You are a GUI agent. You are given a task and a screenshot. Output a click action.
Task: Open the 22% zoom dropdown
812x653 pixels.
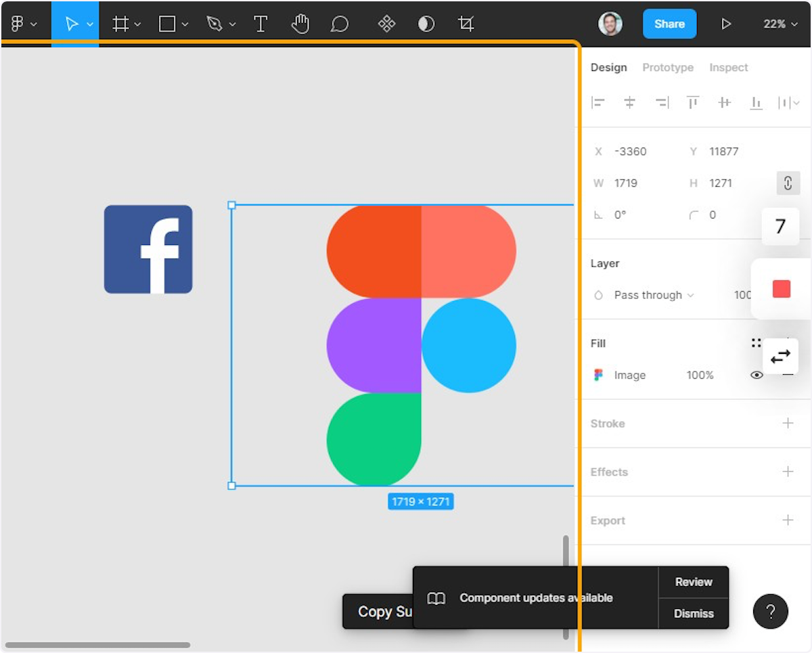(x=781, y=24)
